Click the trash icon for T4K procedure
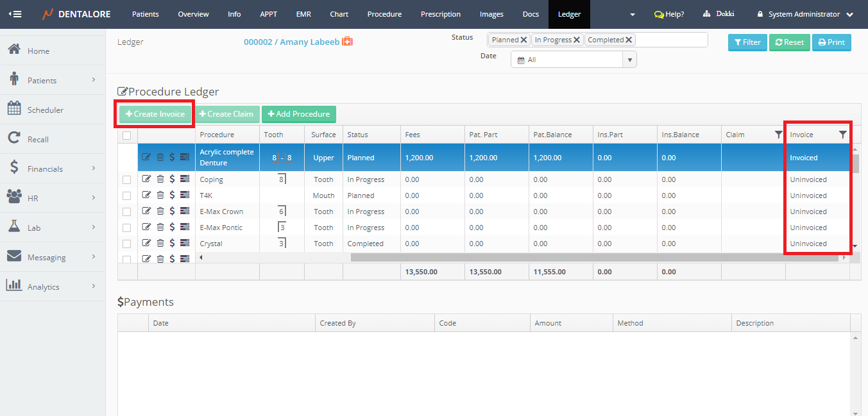The image size is (868, 416). click(x=160, y=196)
